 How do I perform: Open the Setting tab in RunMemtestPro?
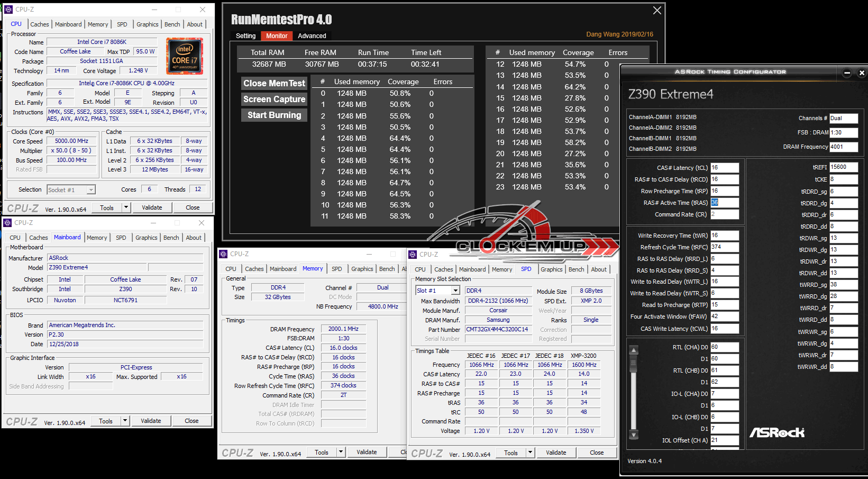tap(245, 36)
